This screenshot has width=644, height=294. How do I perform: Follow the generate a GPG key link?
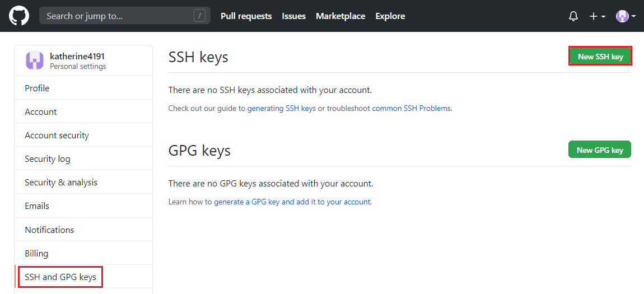tap(292, 202)
